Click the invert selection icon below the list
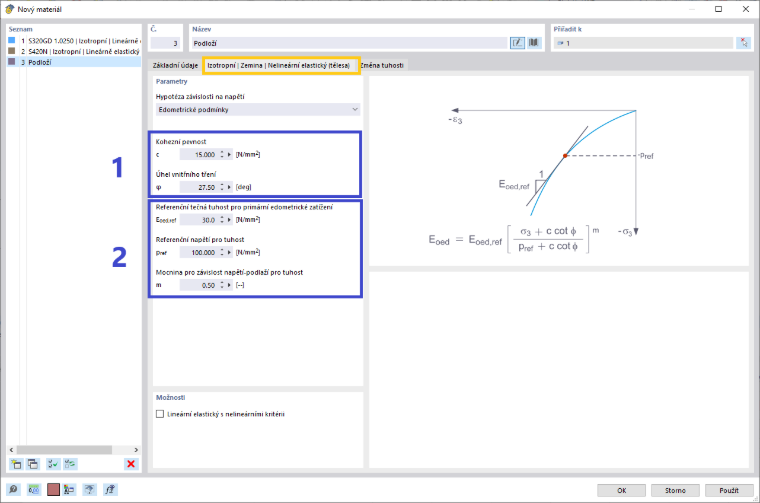760x503 pixels. click(x=70, y=464)
